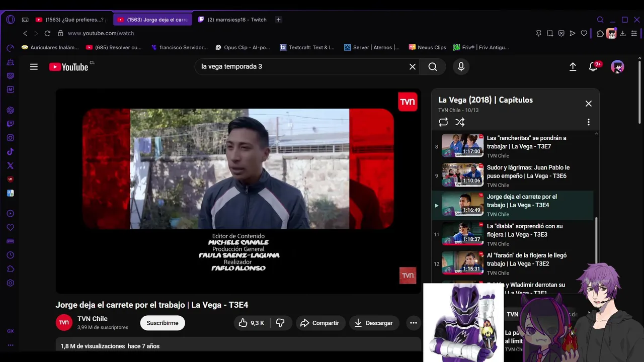Open the browser downloads icon
The height and width of the screenshot is (362, 644).
[x=623, y=33]
